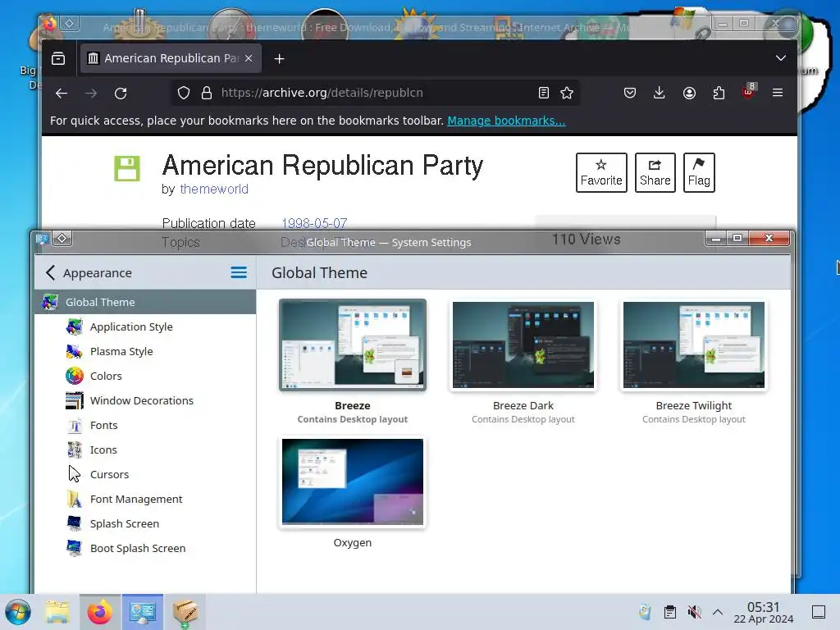This screenshot has height=630, width=840.
Task: Open Firefox tracking protection shield
Action: point(184,94)
